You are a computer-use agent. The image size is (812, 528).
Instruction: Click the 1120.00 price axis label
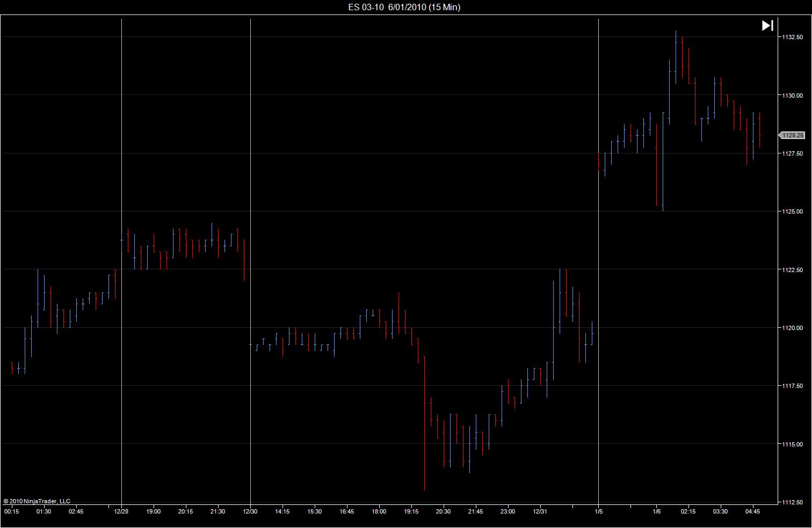tap(793, 328)
